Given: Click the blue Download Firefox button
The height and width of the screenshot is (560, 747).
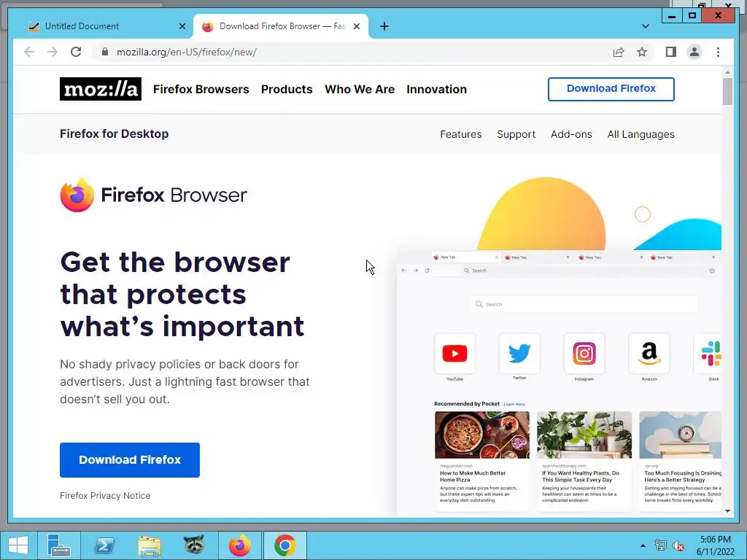Looking at the screenshot, I should (x=130, y=460).
